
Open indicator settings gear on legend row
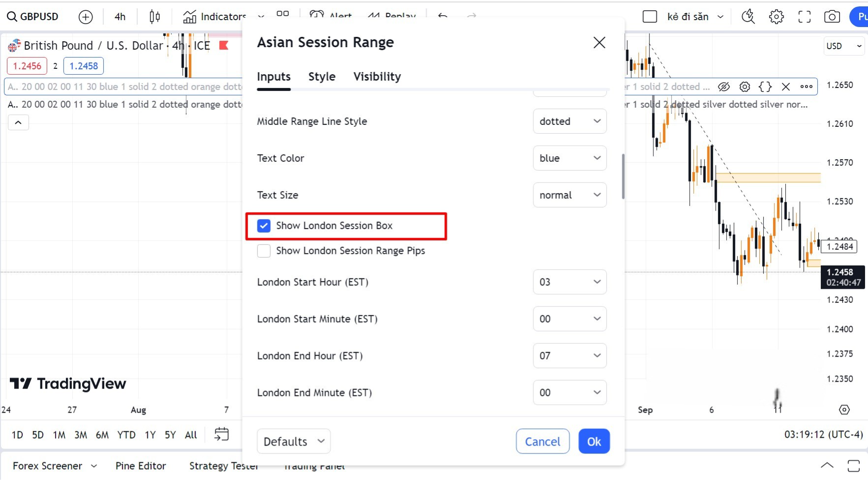click(745, 87)
